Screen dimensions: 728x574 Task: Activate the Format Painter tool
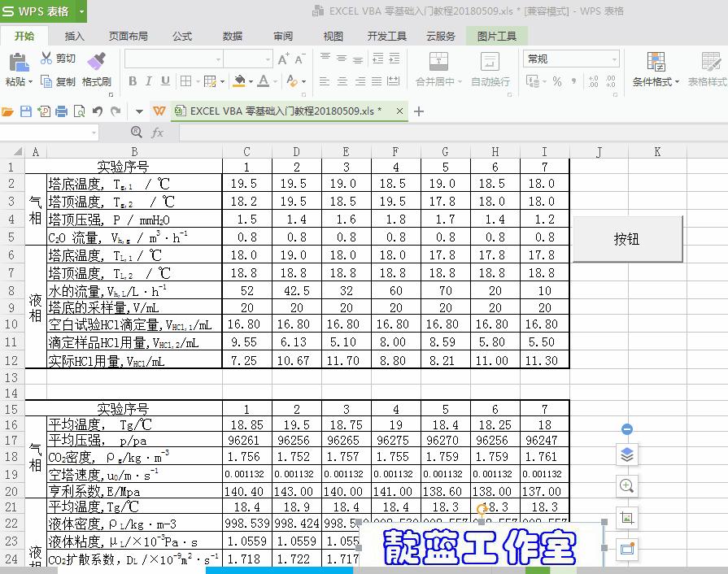[96, 69]
